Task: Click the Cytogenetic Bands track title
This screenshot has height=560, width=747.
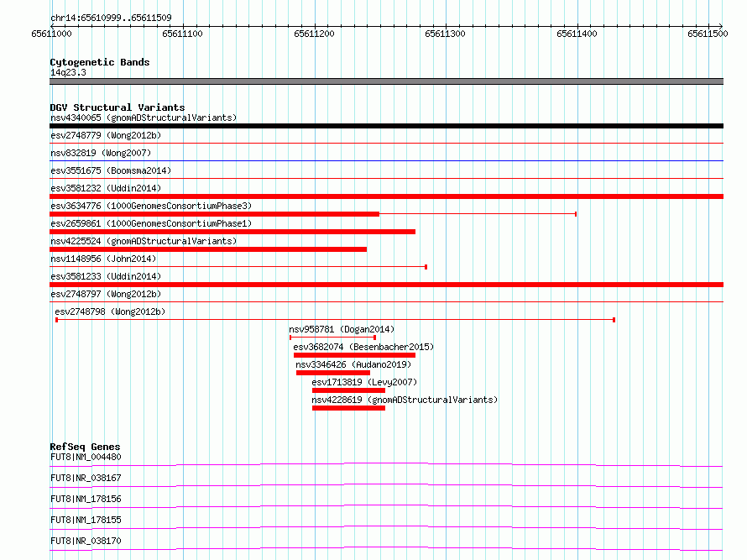Action: 100,62
